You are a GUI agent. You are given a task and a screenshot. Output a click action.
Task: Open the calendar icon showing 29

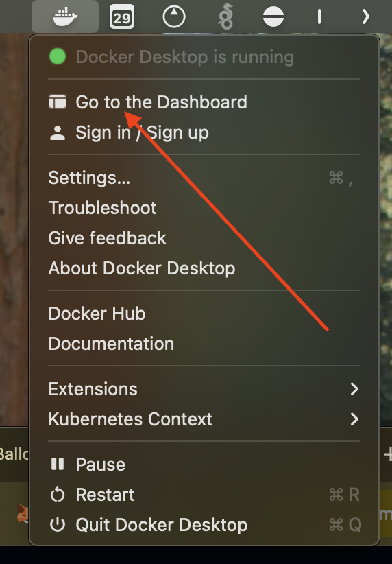coord(122,16)
